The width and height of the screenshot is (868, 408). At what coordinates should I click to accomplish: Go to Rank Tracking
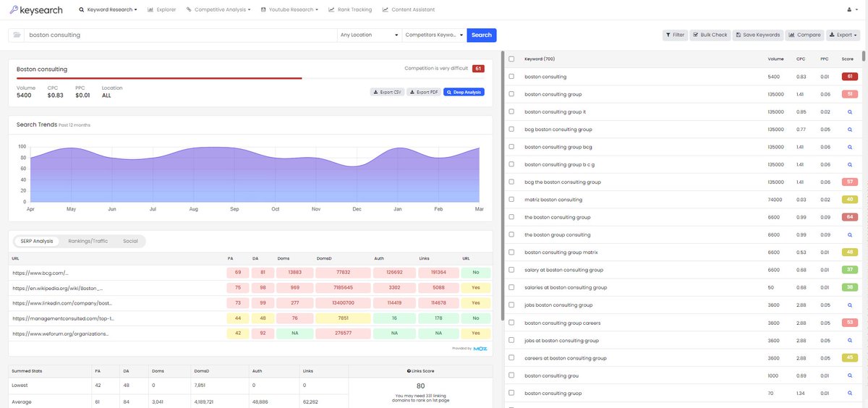[350, 10]
